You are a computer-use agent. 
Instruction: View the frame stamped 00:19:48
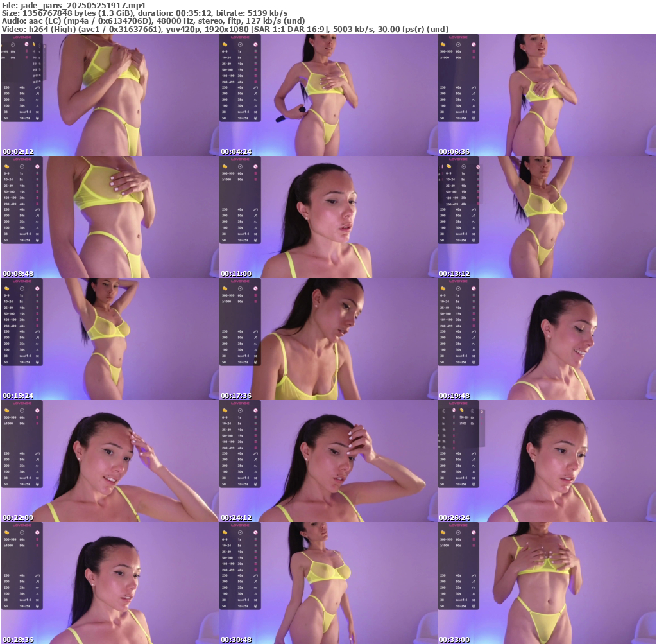click(547, 339)
